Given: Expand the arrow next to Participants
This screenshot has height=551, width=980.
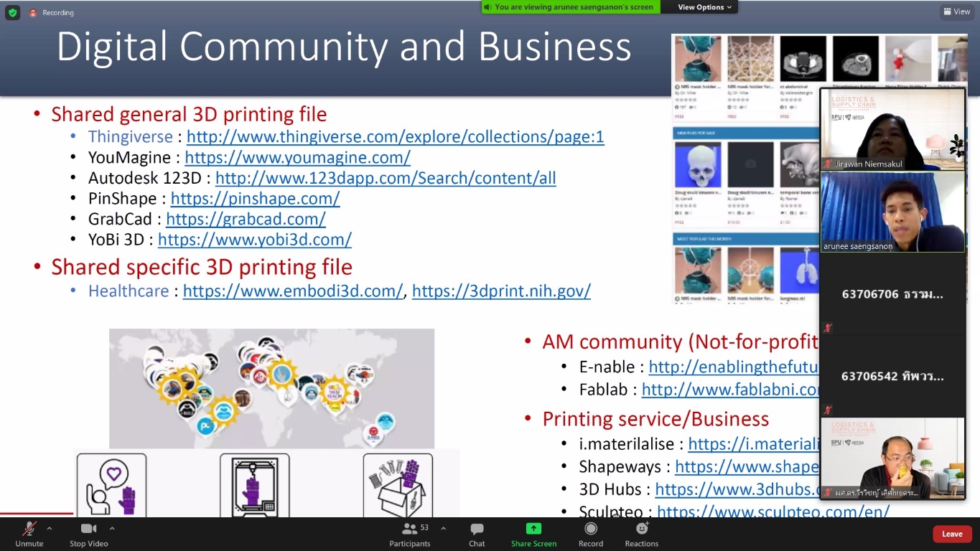Looking at the screenshot, I should coord(443,529).
